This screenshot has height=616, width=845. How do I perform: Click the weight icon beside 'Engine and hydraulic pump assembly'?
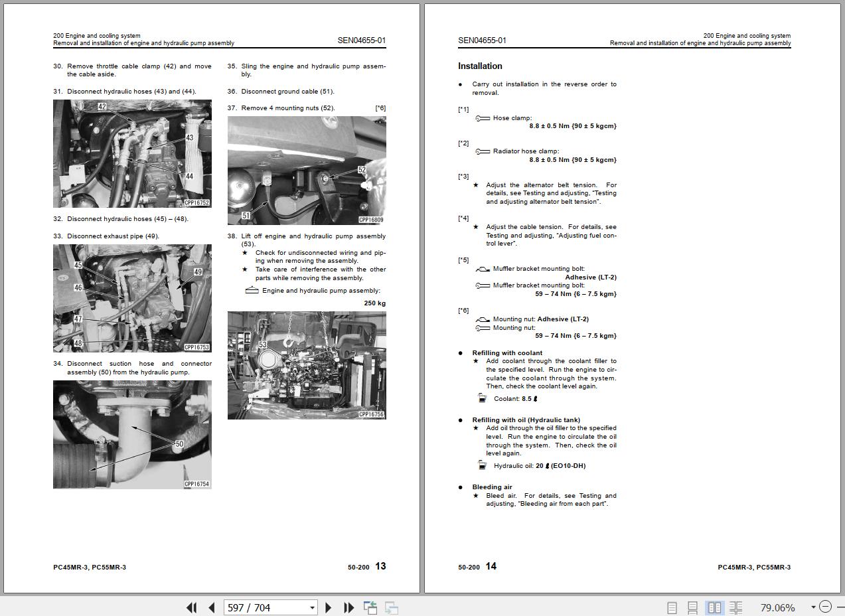point(252,290)
